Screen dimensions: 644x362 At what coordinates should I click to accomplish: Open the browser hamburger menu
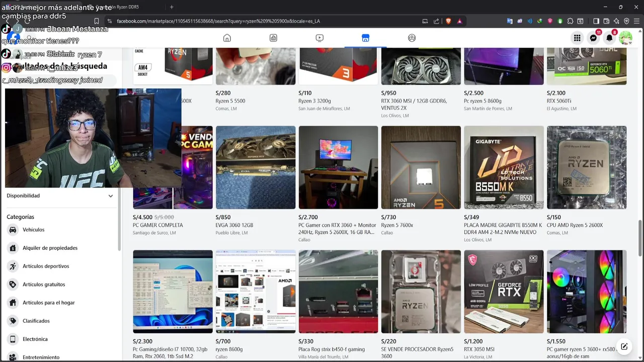[x=636, y=21]
